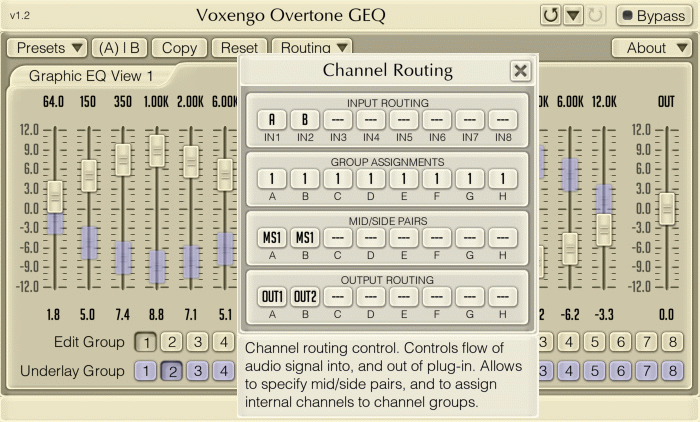This screenshot has height=422, width=700.
Task: Change group assignment for channel D
Action: point(371,179)
